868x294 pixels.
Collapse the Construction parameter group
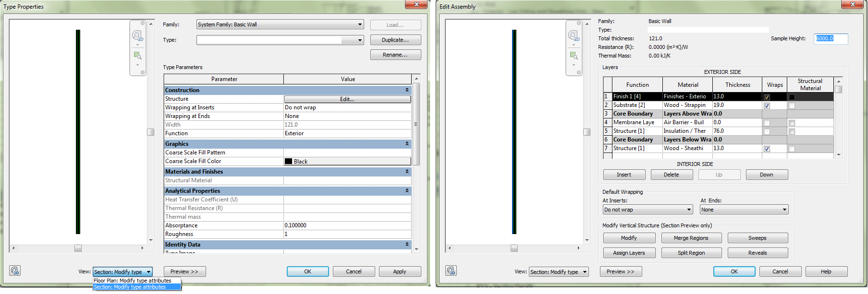click(407, 90)
